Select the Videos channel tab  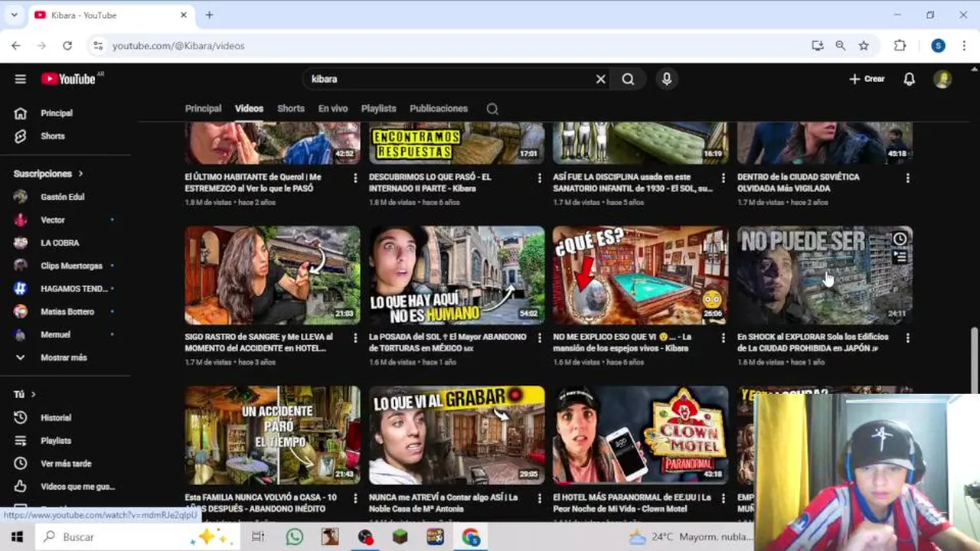(249, 109)
